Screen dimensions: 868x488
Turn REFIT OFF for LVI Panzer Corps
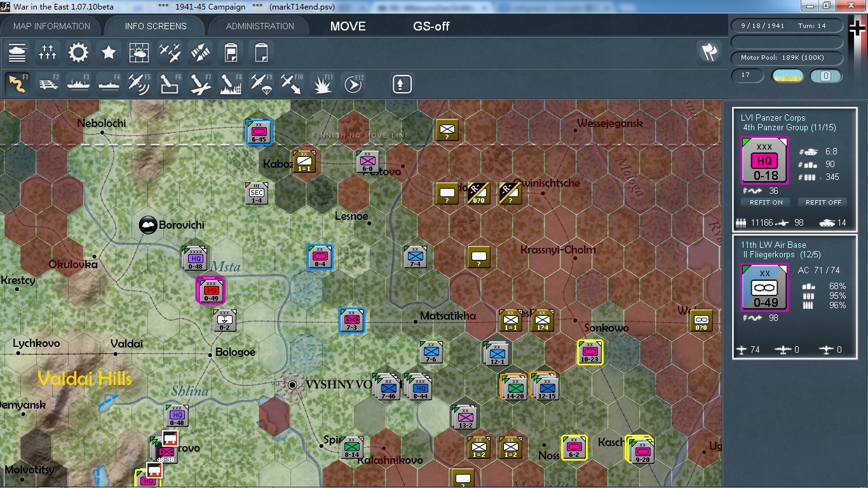(x=823, y=202)
